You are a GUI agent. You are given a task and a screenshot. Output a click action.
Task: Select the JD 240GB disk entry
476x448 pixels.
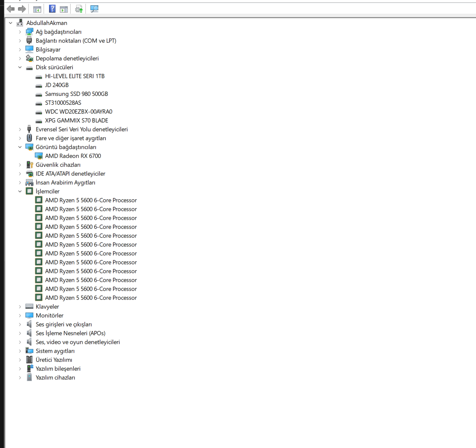(x=57, y=85)
